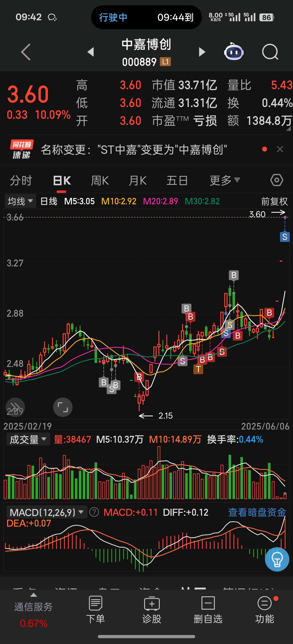Image resolution: width=293 pixels, height=644 pixels.
Task: Tap the L1 level badge
Action: [x=165, y=62]
